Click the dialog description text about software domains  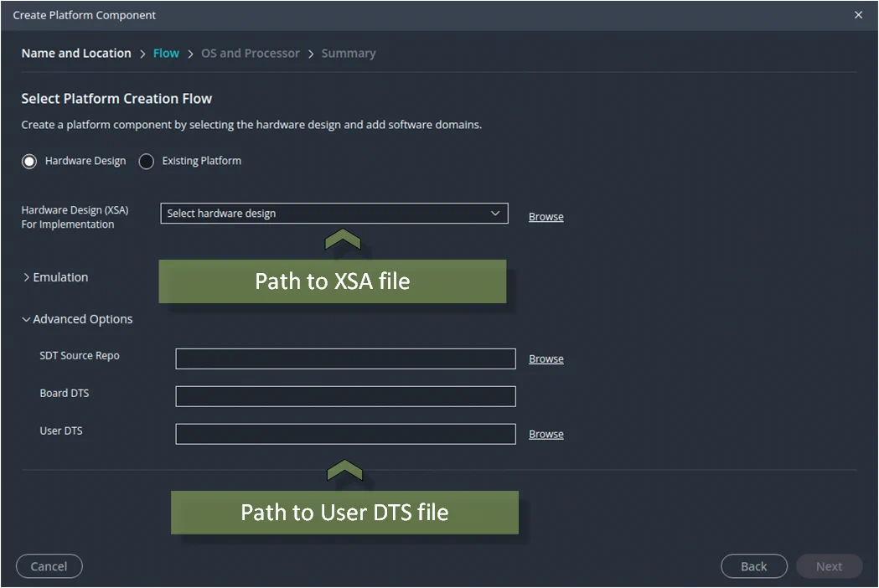click(x=251, y=125)
